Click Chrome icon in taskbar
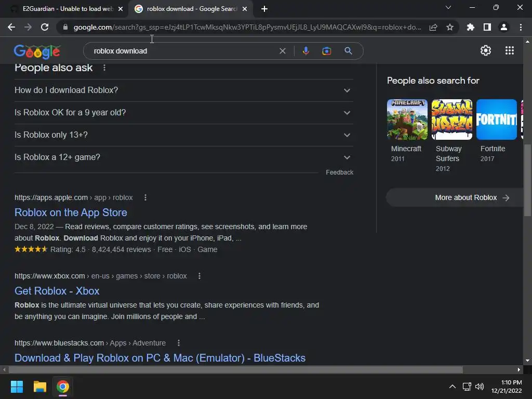 coord(63,387)
